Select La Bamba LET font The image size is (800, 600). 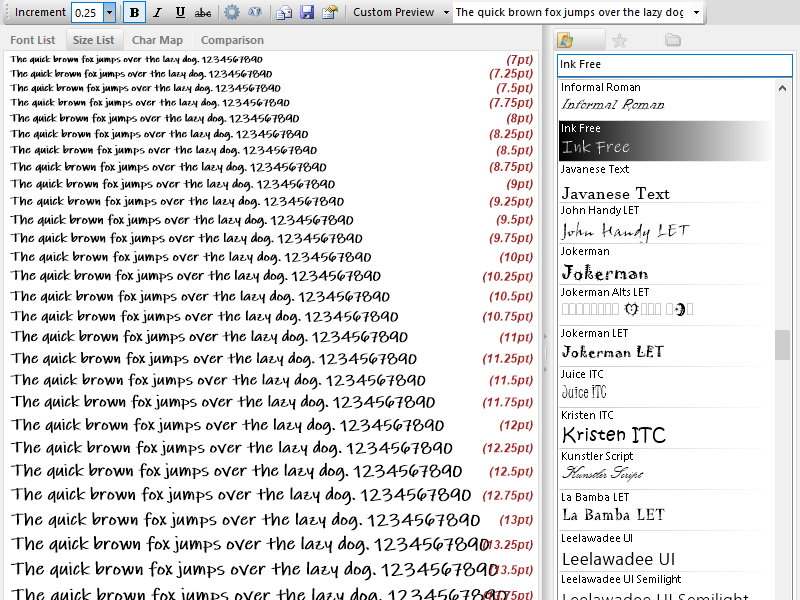666,510
